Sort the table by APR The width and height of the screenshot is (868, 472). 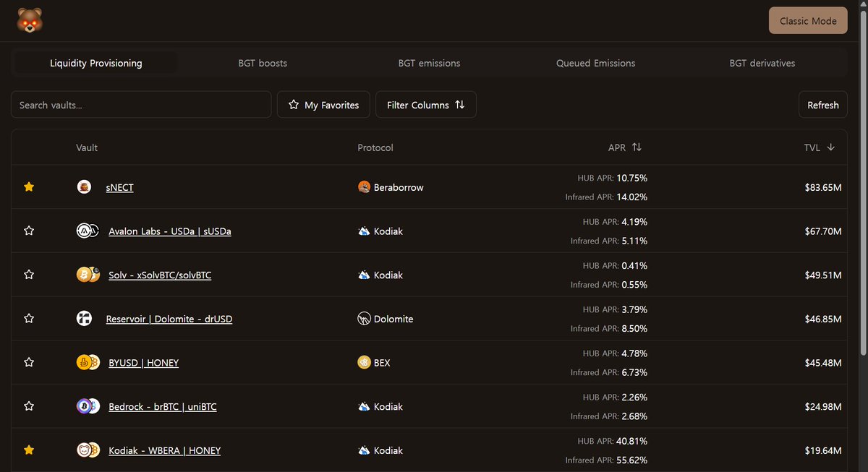tap(625, 147)
